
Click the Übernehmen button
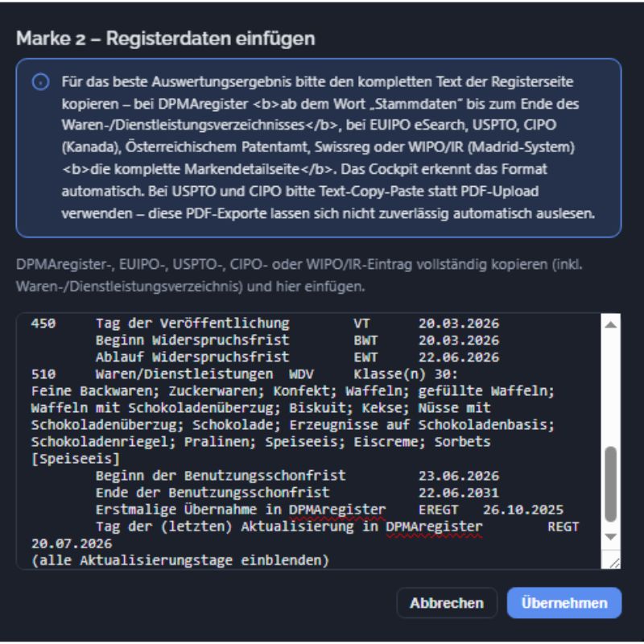(x=564, y=602)
